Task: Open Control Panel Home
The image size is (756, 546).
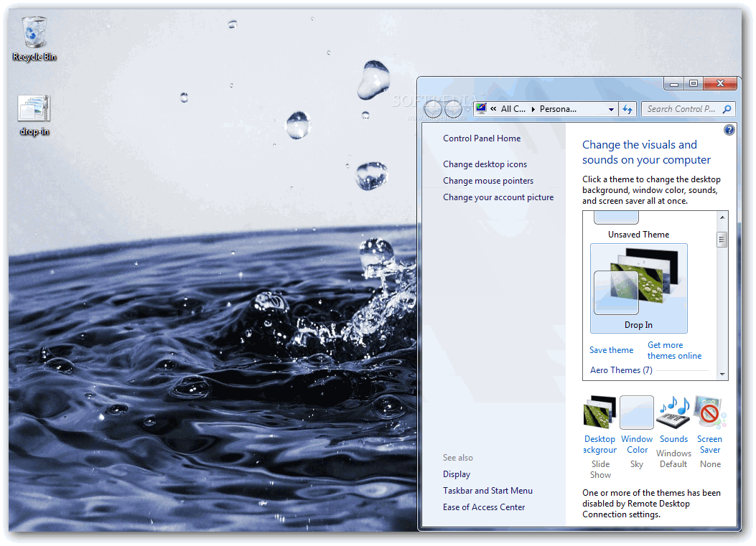Action: point(482,138)
